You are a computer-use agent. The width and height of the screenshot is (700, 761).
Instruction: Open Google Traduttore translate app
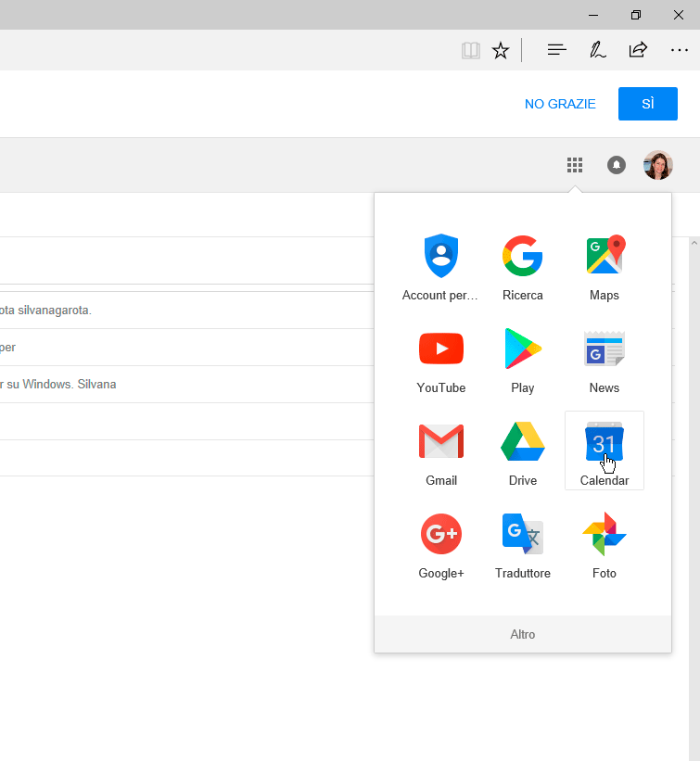pos(522,546)
